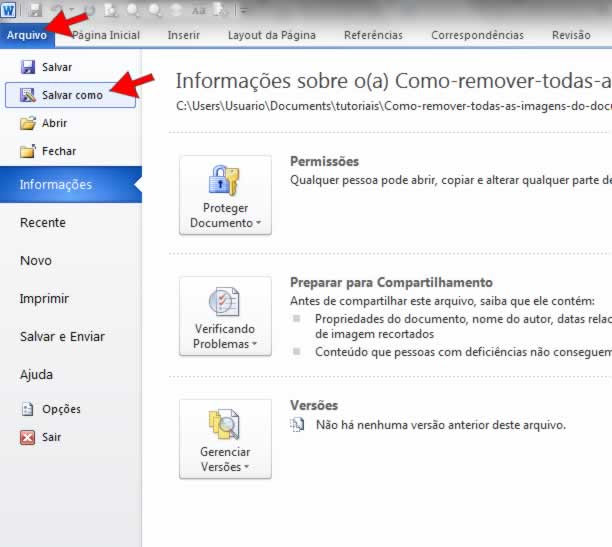Click the Word application icon in title bar
612x547 pixels.
8,10
